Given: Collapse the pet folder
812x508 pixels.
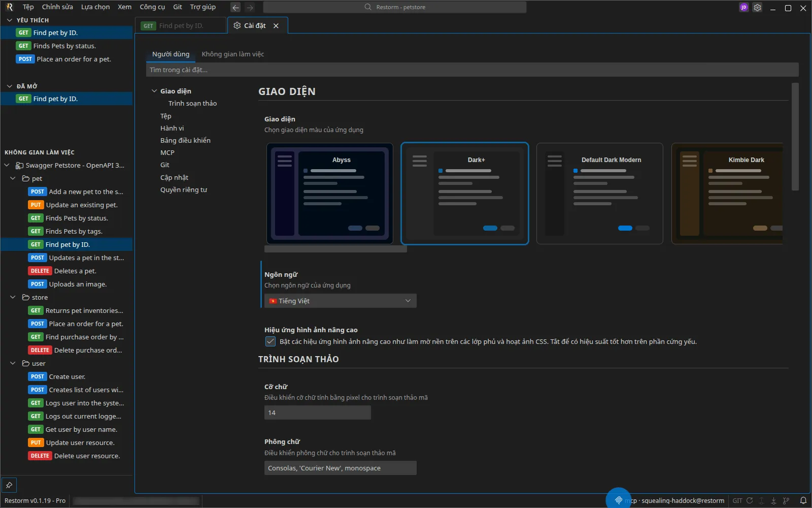Looking at the screenshot, I should 13,178.
